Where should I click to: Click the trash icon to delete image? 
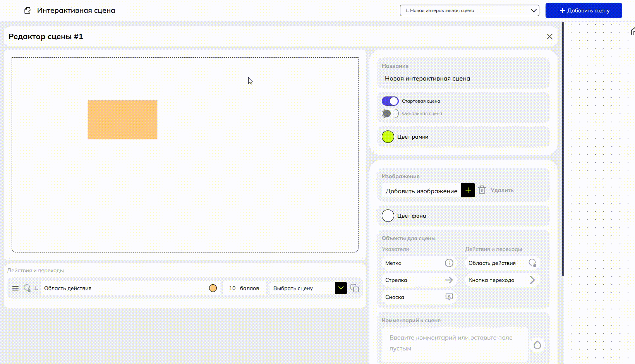[x=482, y=190]
